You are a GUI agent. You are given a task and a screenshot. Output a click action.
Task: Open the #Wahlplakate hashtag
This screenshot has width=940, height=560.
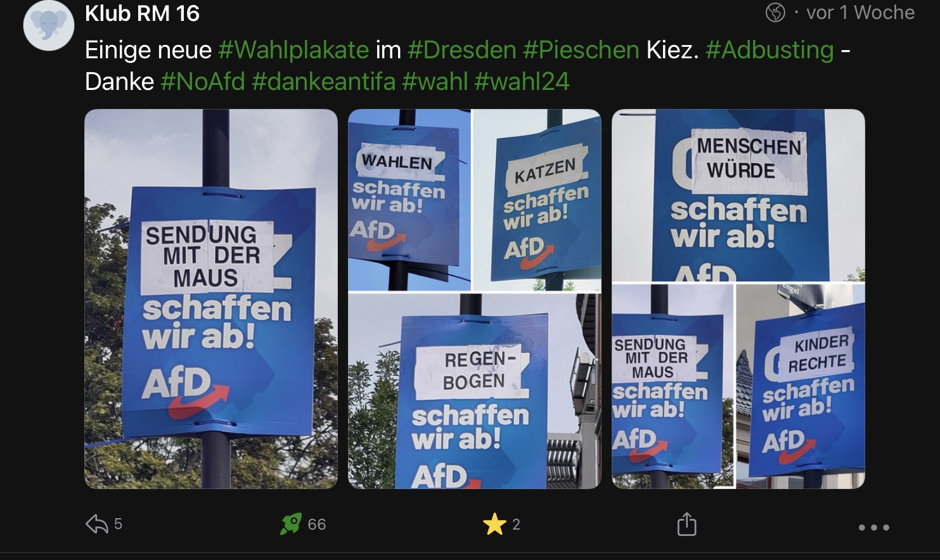click(x=293, y=49)
